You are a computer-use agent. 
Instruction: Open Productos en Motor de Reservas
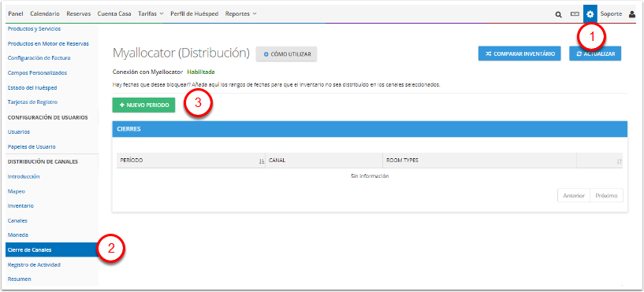tap(48, 43)
